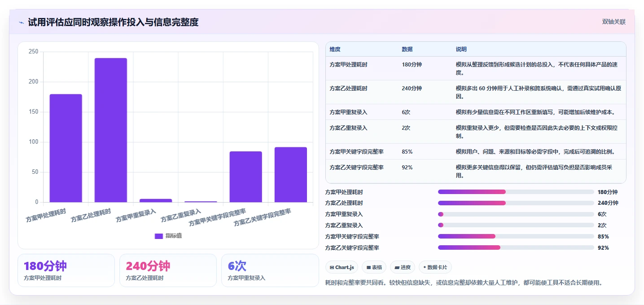
Task: Click the Chart.js tag chip
Action: pyautogui.click(x=342, y=267)
